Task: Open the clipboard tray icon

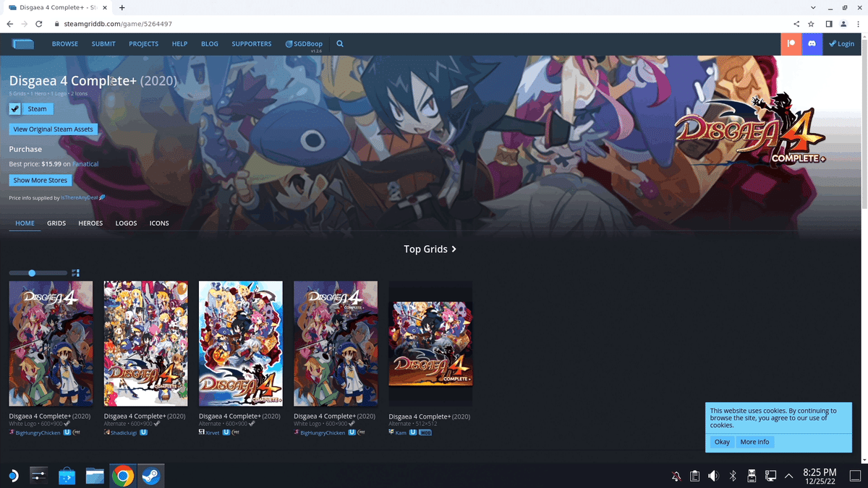Action: [694, 476]
